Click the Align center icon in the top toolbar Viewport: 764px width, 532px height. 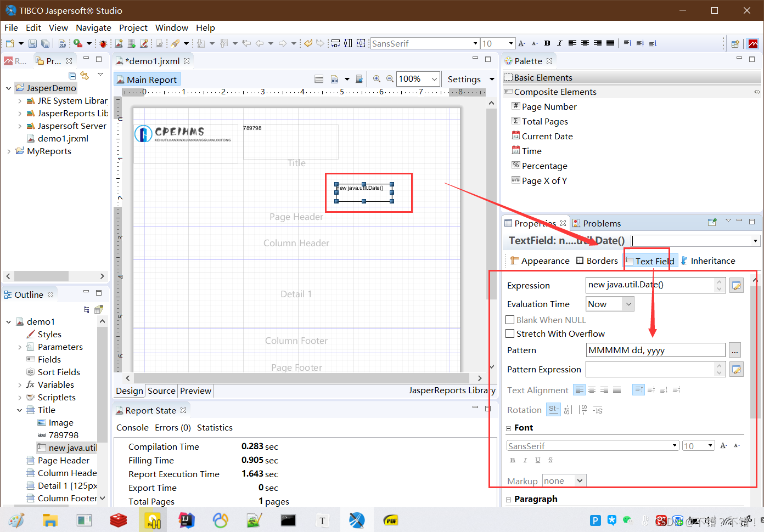coord(585,43)
